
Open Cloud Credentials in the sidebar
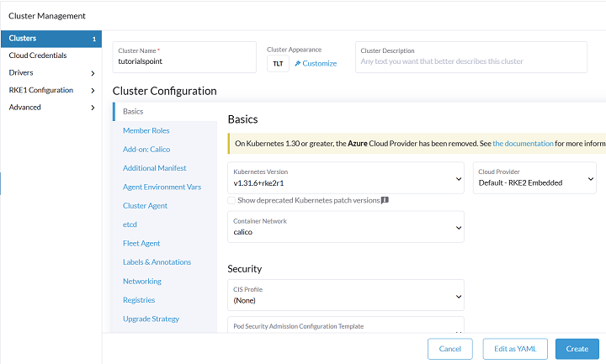37,55
